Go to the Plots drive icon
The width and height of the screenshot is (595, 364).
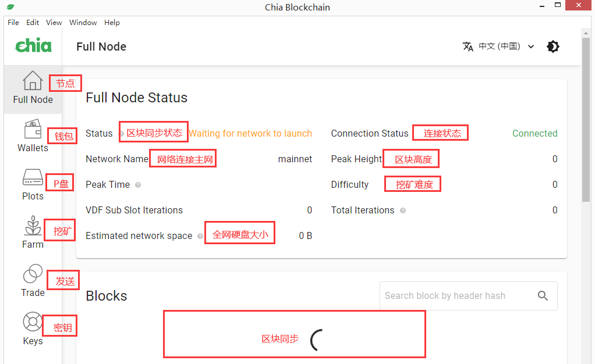(x=33, y=177)
